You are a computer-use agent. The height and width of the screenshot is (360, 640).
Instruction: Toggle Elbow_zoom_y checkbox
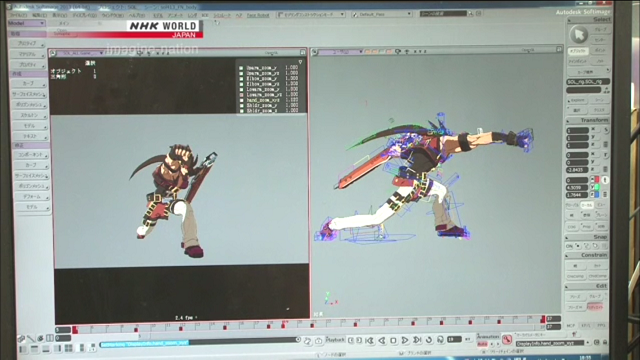241,78
